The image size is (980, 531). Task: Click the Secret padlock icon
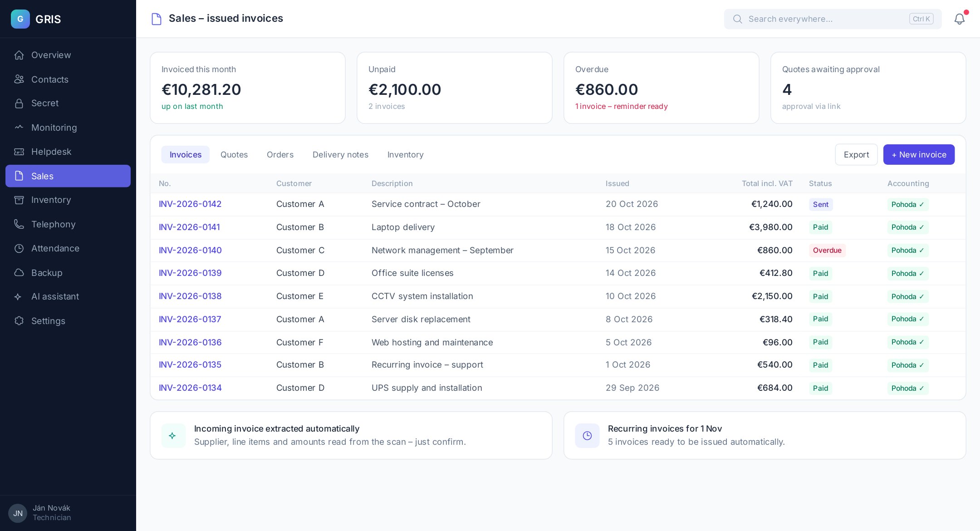[19, 103]
